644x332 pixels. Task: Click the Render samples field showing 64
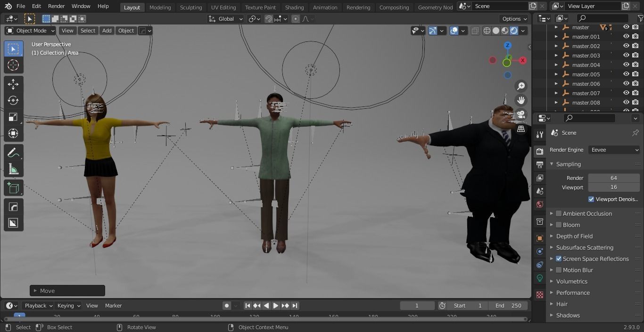click(614, 178)
